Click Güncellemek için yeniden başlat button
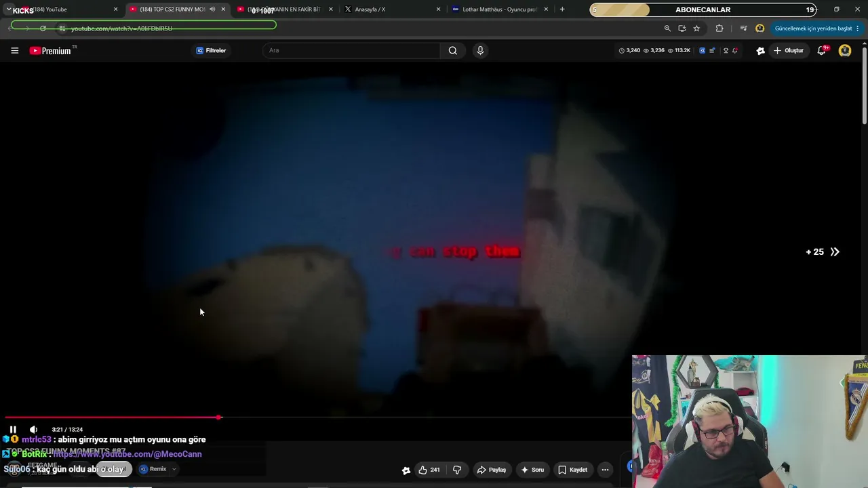 tap(813, 28)
